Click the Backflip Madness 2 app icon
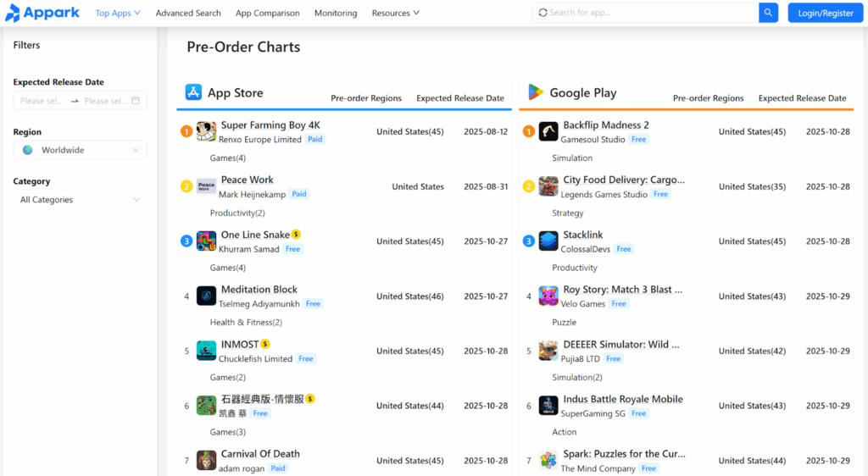The height and width of the screenshot is (476, 868). click(548, 131)
